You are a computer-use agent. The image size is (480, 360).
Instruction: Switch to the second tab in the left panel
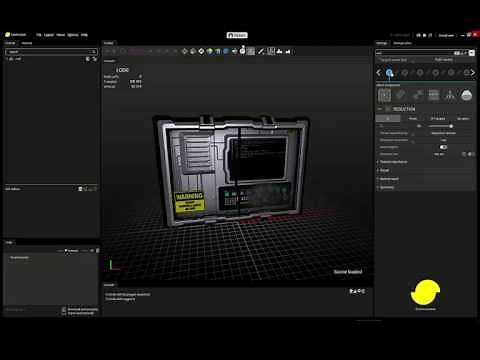27,43
